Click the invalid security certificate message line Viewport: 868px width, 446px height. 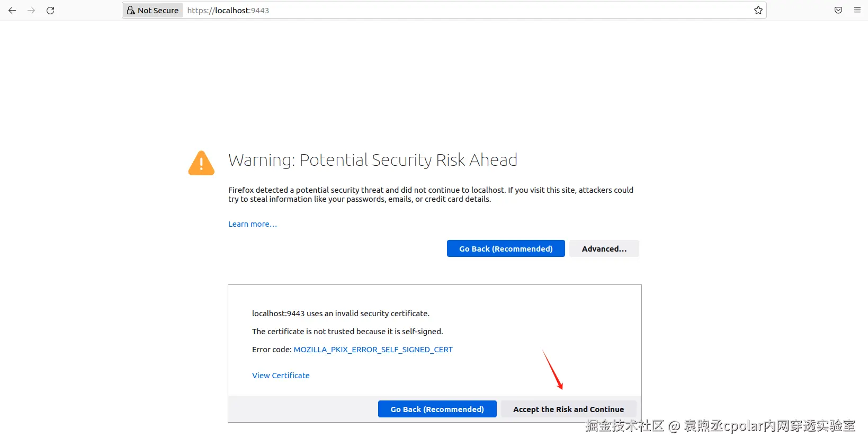point(341,314)
